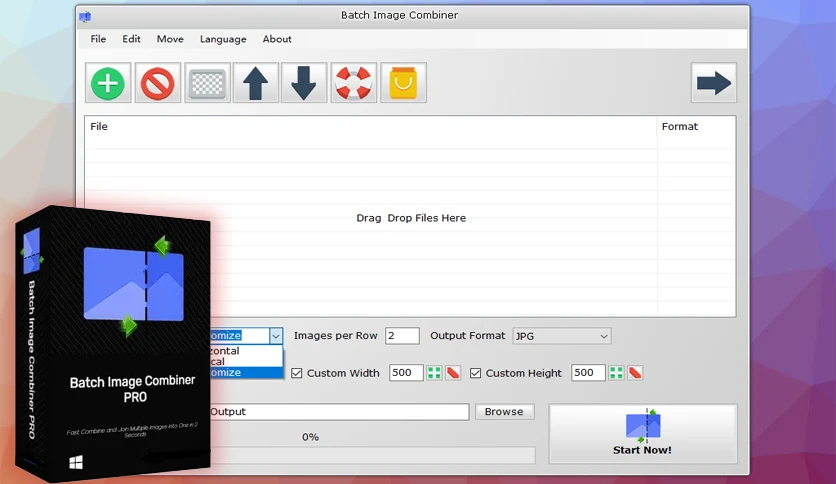Viewport: 836px width, 484px height.
Task: Select Vertical option in dropdown list
Action: pos(246,361)
